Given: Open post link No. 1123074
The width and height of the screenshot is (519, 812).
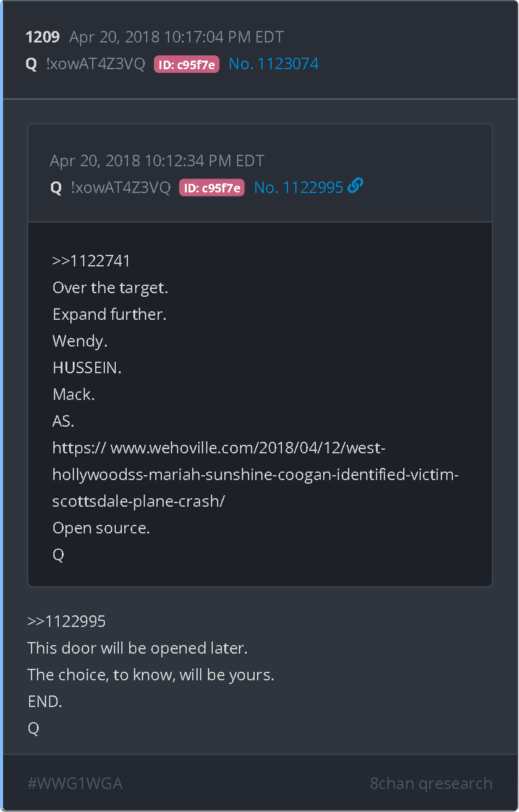Looking at the screenshot, I should (273, 64).
